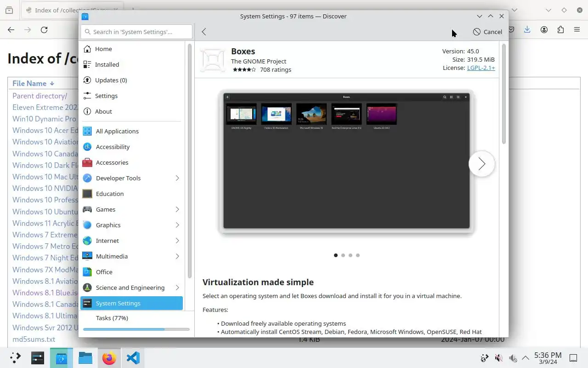Expand the Games subcategories arrow

(177, 209)
